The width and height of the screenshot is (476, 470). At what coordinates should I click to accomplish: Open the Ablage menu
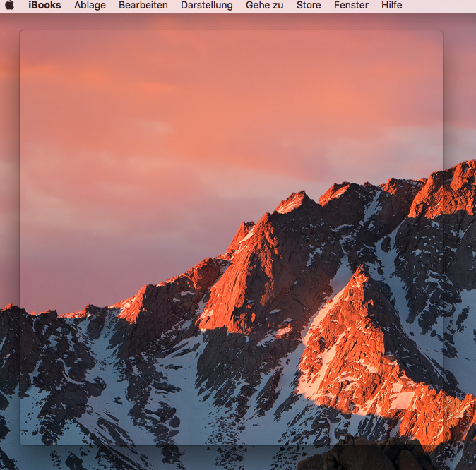[90, 6]
